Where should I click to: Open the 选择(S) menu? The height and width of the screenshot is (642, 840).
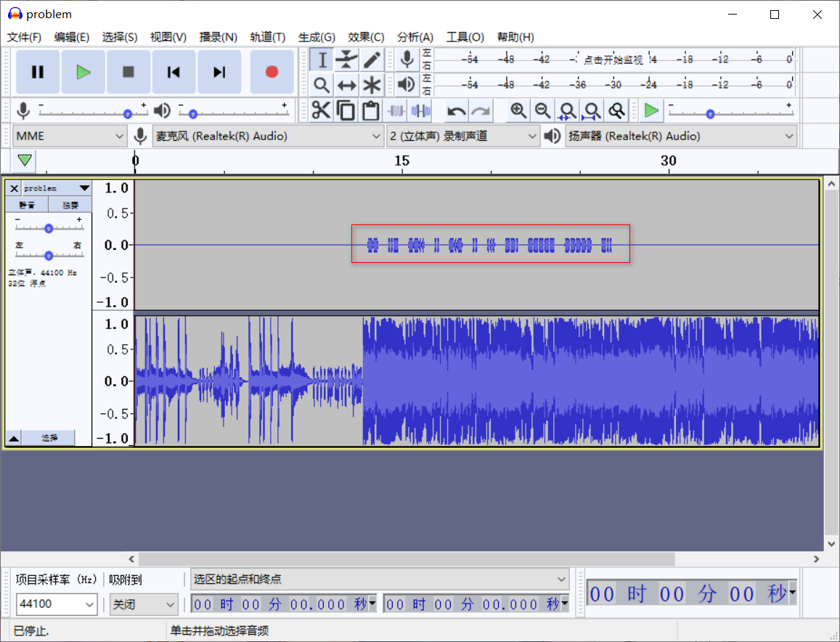click(120, 37)
